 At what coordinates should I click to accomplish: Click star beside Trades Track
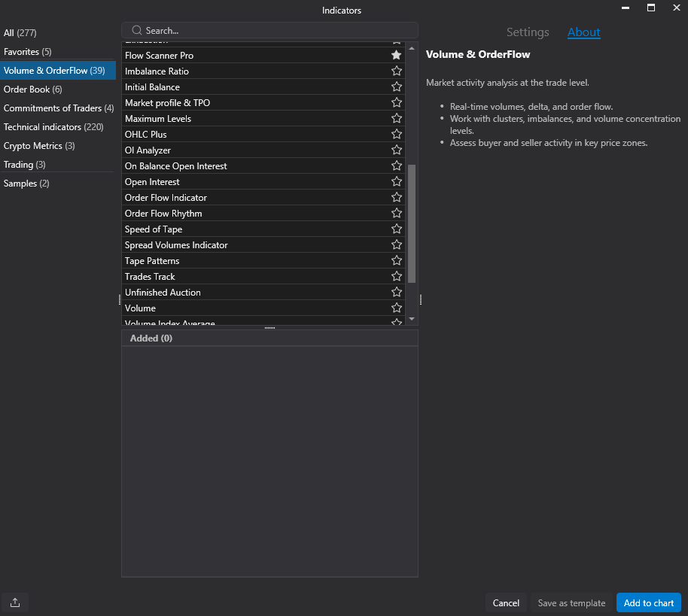tap(396, 276)
